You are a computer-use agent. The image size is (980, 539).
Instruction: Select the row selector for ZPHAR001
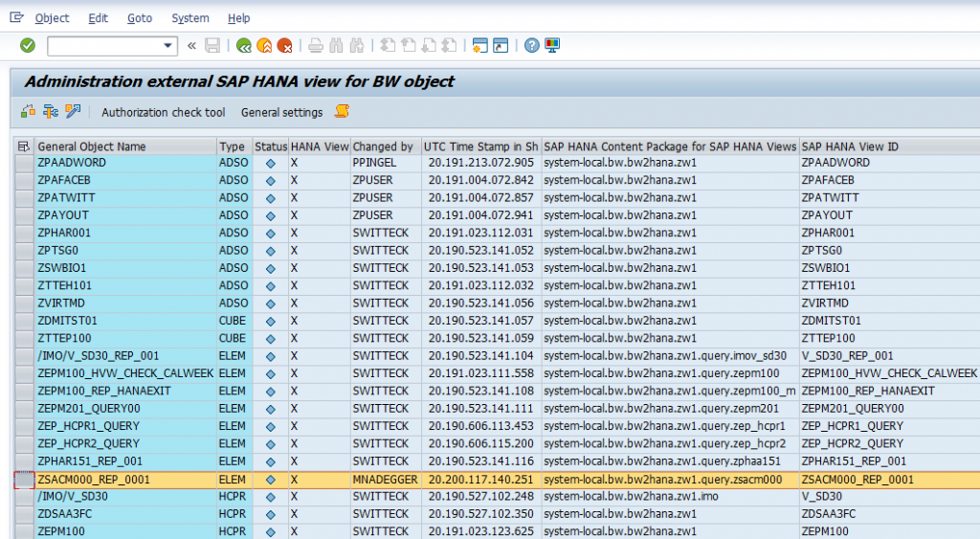click(x=24, y=233)
